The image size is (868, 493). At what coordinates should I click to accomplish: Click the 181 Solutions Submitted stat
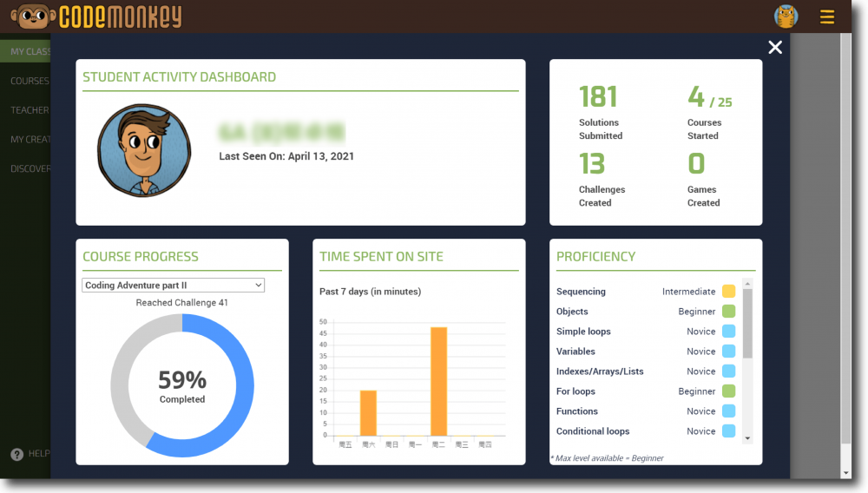(601, 113)
